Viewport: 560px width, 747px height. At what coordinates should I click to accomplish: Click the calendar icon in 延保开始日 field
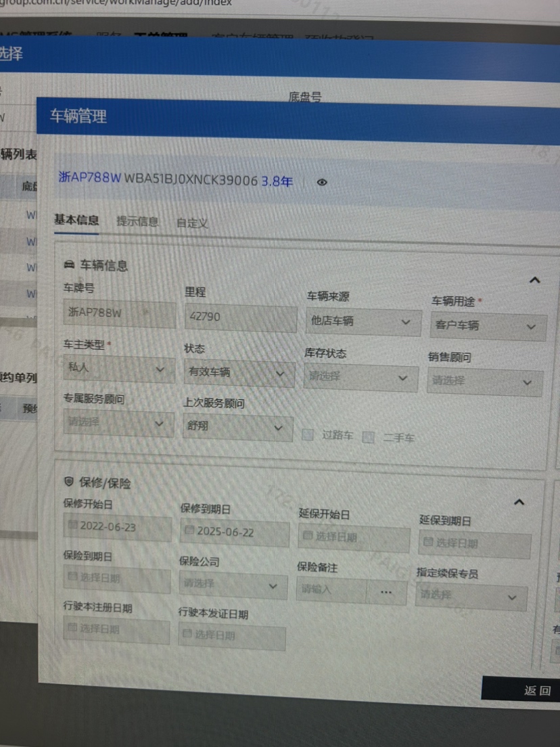point(308,536)
